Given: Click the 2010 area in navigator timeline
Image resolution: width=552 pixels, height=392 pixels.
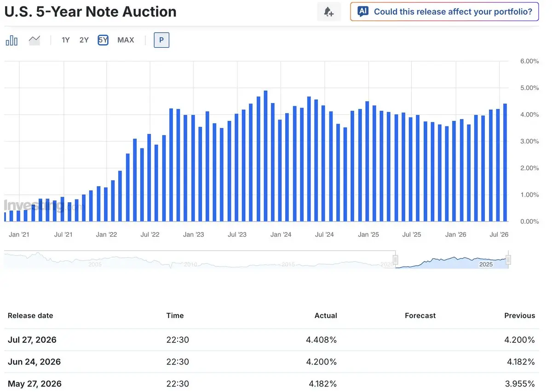Looking at the screenshot, I should (x=190, y=264).
